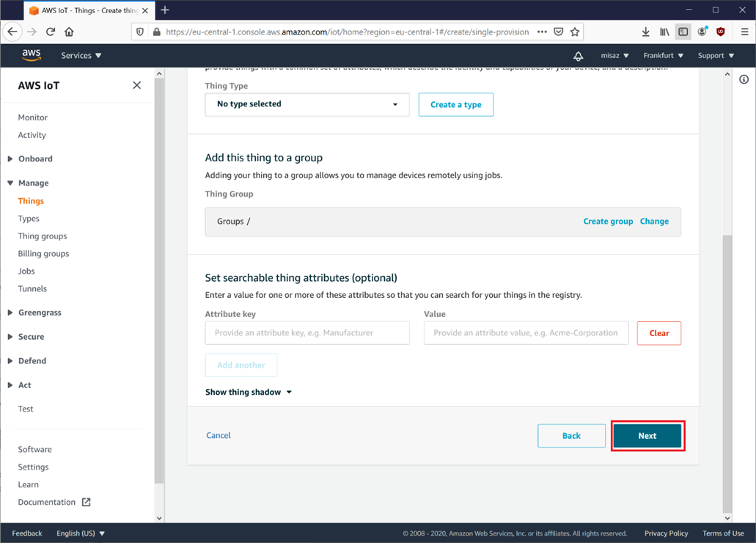
Task: Save page to Pocket
Action: pyautogui.click(x=558, y=32)
